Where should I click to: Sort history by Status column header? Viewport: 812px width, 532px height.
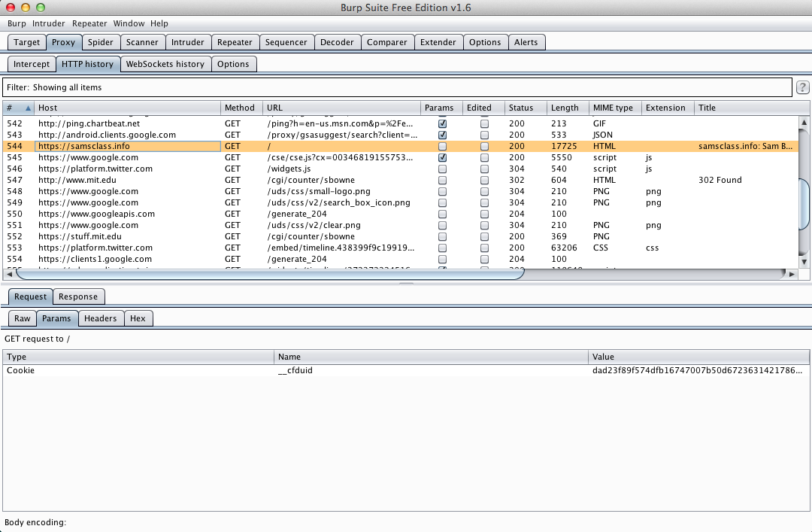[524, 108]
